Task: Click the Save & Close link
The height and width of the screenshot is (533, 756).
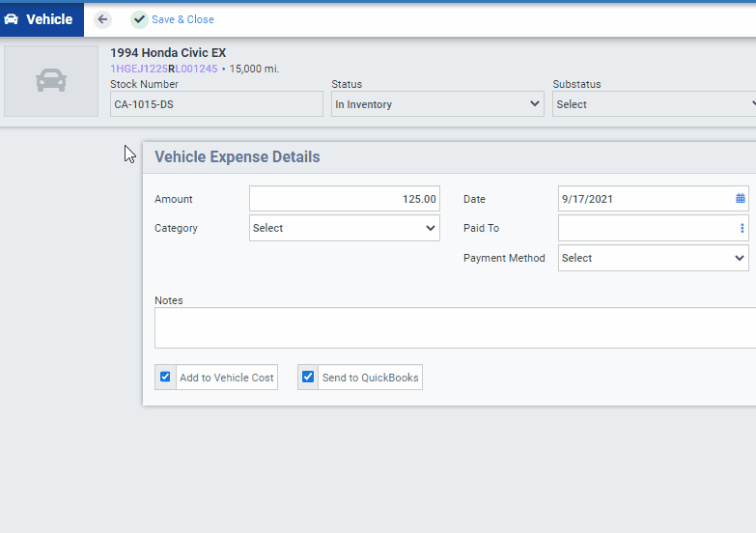Action: coord(182,19)
